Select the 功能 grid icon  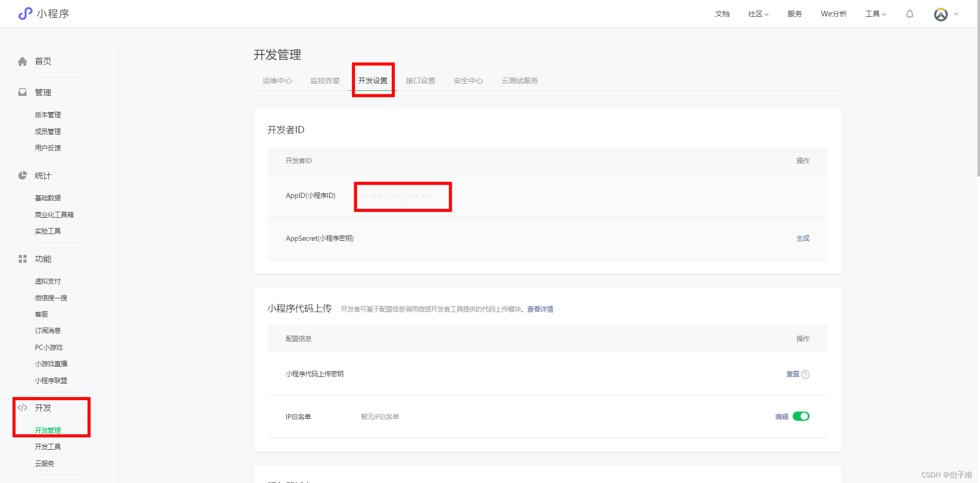tap(22, 259)
